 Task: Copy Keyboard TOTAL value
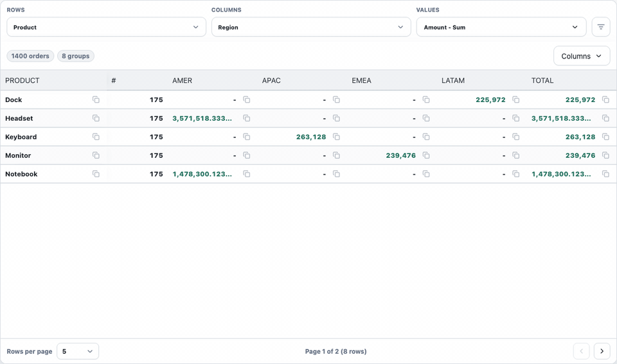[605, 136]
